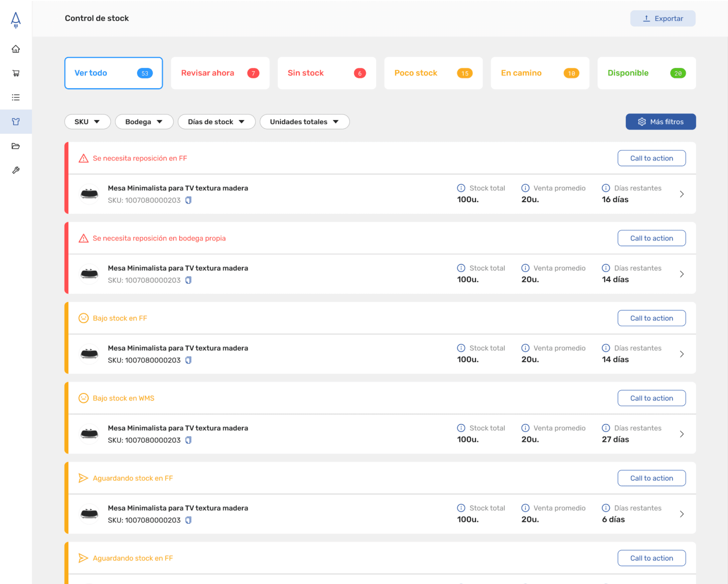Select the 'Ver todo' tab
Image resolution: width=728 pixels, height=584 pixels.
114,73
